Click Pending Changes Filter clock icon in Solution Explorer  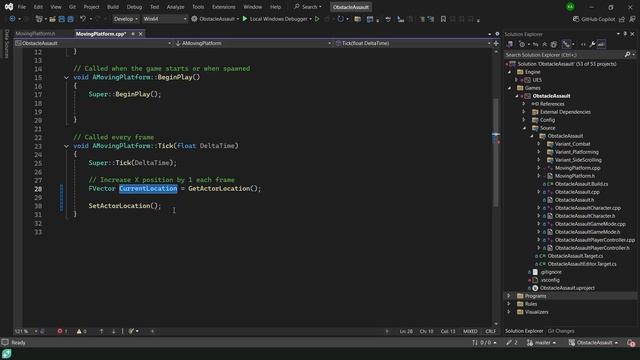click(522, 44)
